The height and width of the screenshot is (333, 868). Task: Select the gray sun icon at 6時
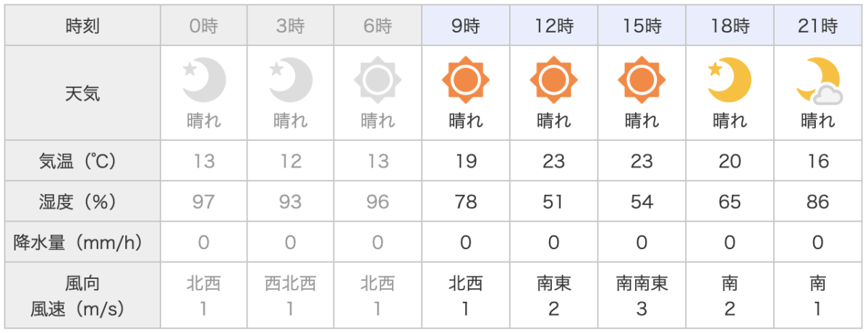378,79
